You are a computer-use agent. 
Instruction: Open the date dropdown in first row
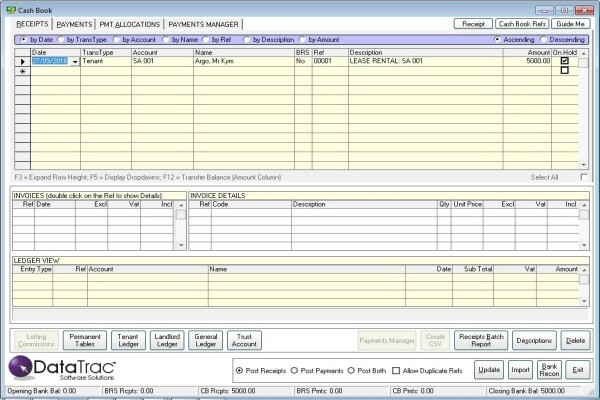click(x=75, y=62)
